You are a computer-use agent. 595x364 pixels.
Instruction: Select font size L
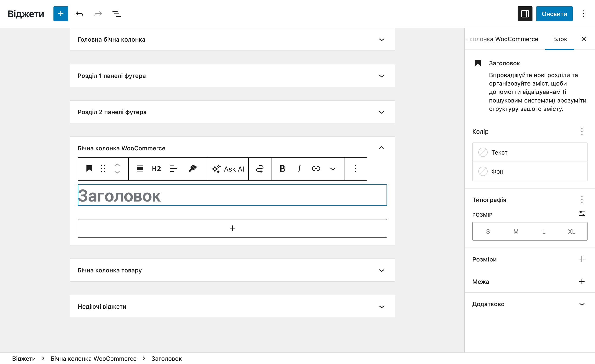click(x=544, y=232)
